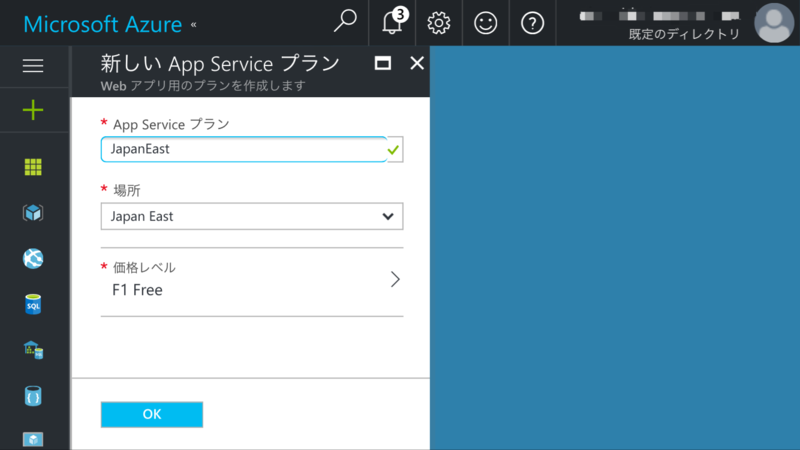
Task: Open Azure Cosmos DB braces icon
Action: [33, 396]
